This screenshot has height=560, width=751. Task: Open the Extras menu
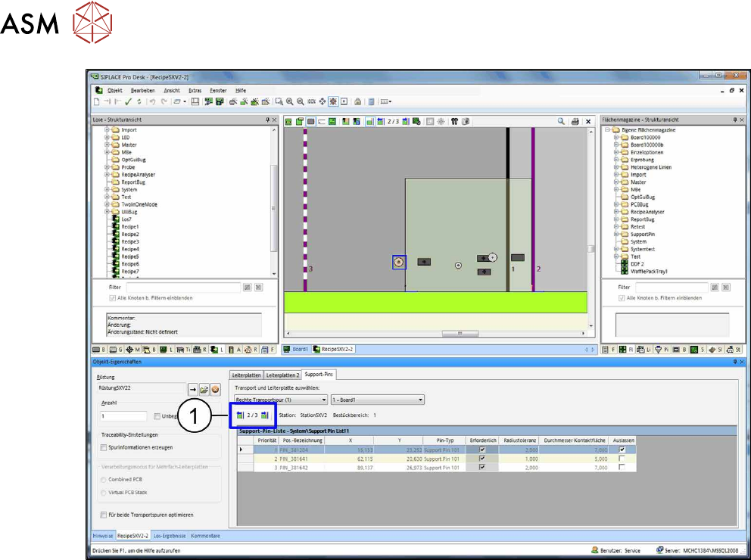click(195, 90)
